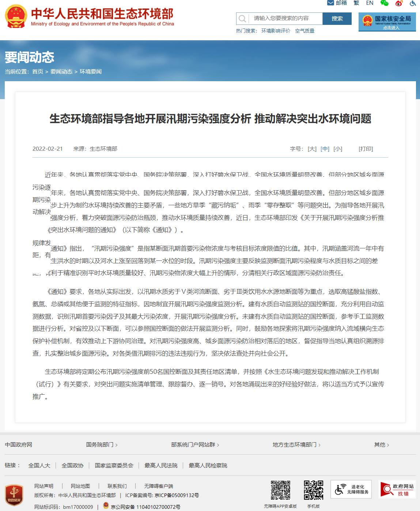Image resolution: width=420 pixels, height=511 pixels.
Task: Open the 邮箱 mail icon link
Action: [x=337, y=3]
